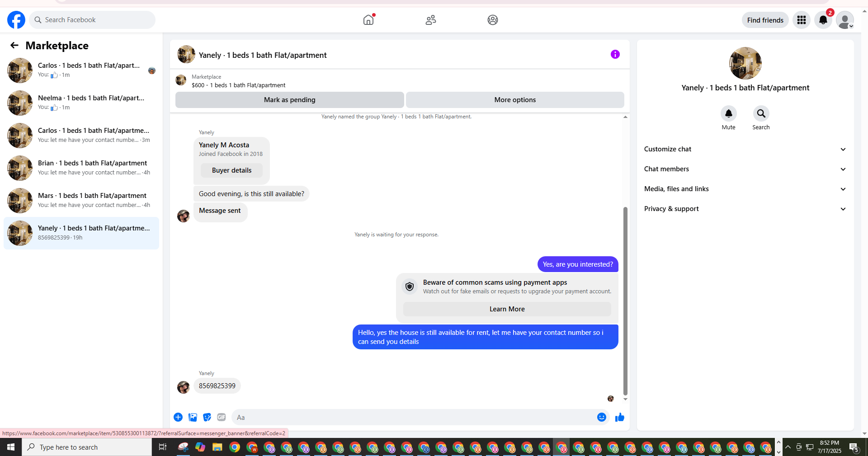Click the Find friends button
868x456 pixels.
765,20
